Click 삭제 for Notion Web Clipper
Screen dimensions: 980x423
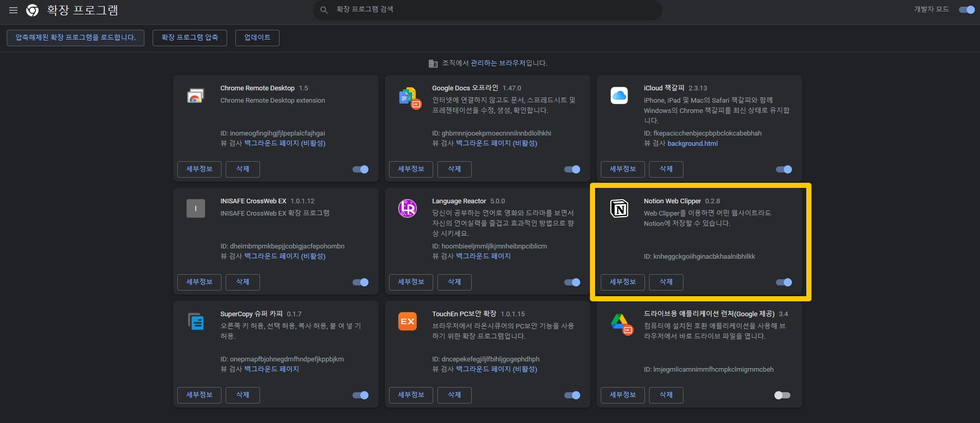click(666, 282)
